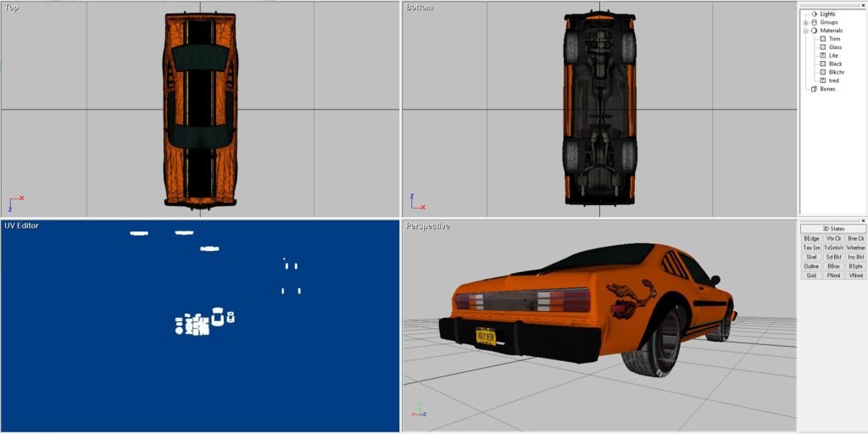The width and height of the screenshot is (868, 434).
Task: Toggle Wirefme wireframe display state
Action: 855,248
